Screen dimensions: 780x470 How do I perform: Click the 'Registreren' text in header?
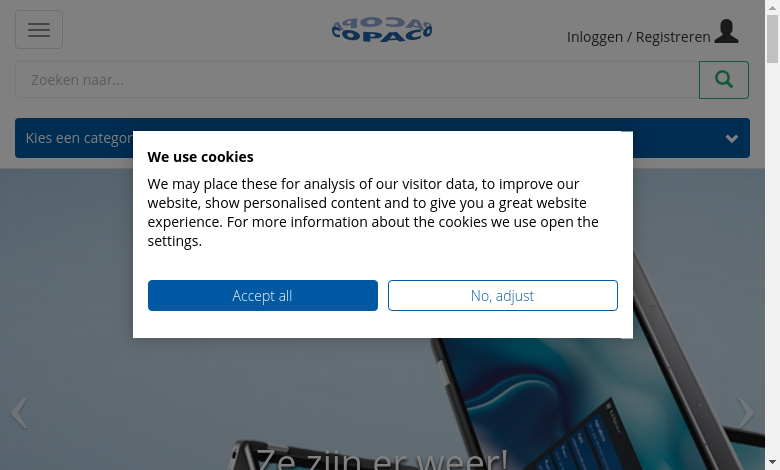(x=673, y=37)
